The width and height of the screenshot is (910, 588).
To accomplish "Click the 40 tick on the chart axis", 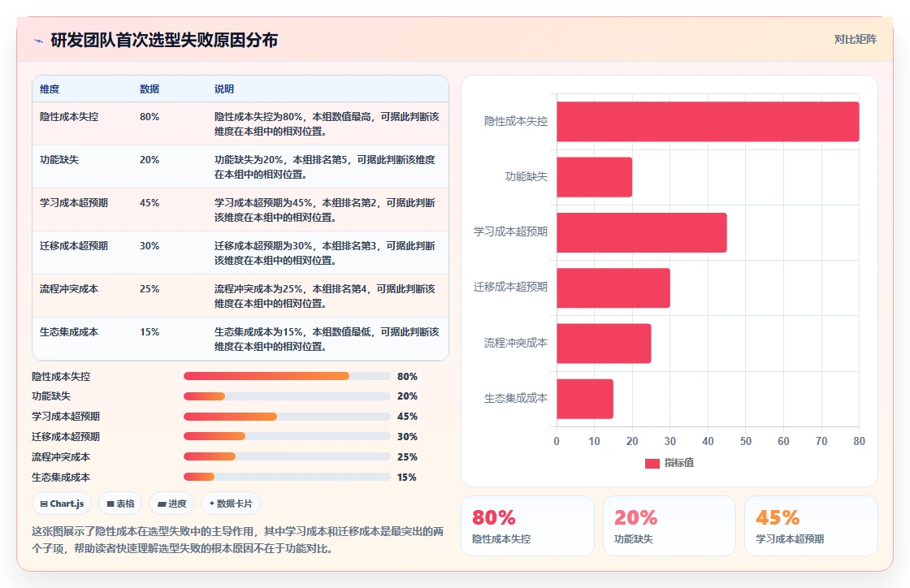I will 708,441.
